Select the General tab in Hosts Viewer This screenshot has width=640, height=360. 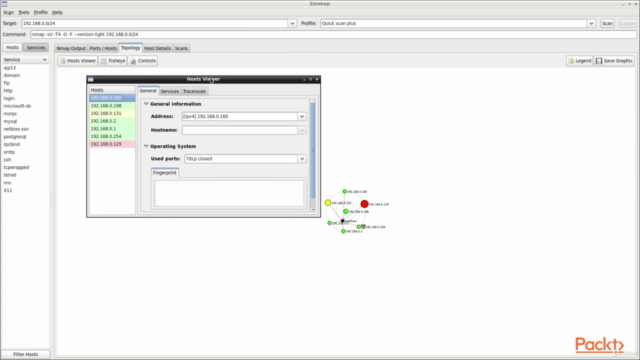(148, 91)
